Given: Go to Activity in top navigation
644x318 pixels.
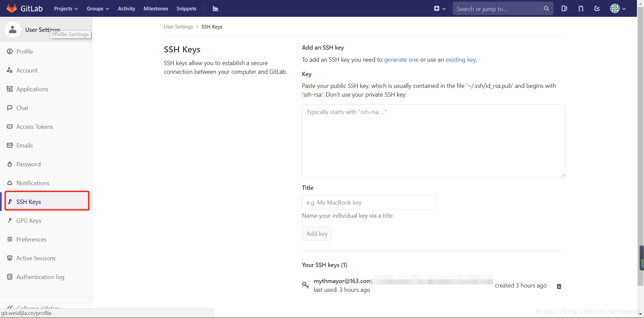Looking at the screenshot, I should tap(126, 8).
